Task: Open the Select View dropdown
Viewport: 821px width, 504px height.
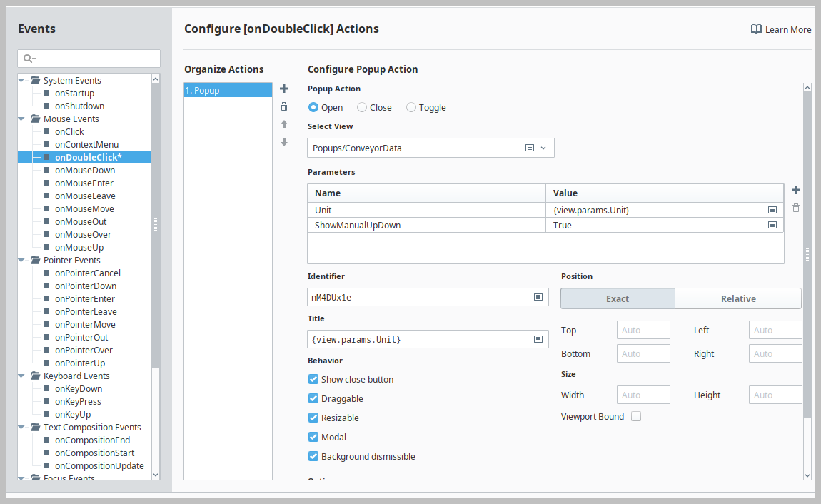Action: (x=543, y=148)
